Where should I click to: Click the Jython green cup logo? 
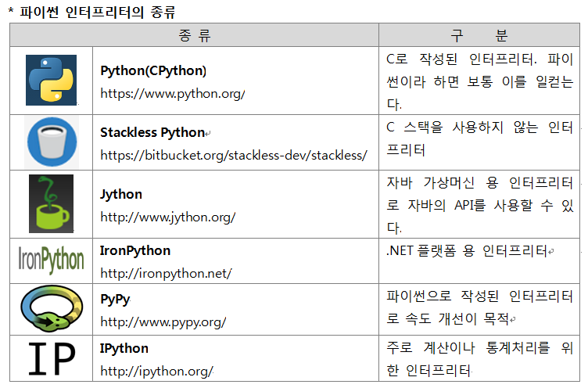coord(51,203)
